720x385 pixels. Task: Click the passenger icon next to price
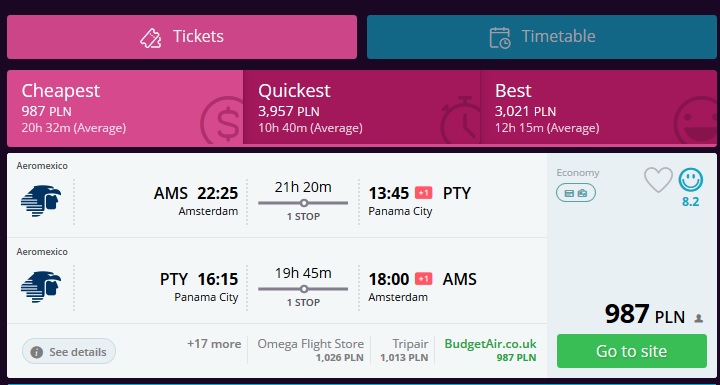coord(698,318)
